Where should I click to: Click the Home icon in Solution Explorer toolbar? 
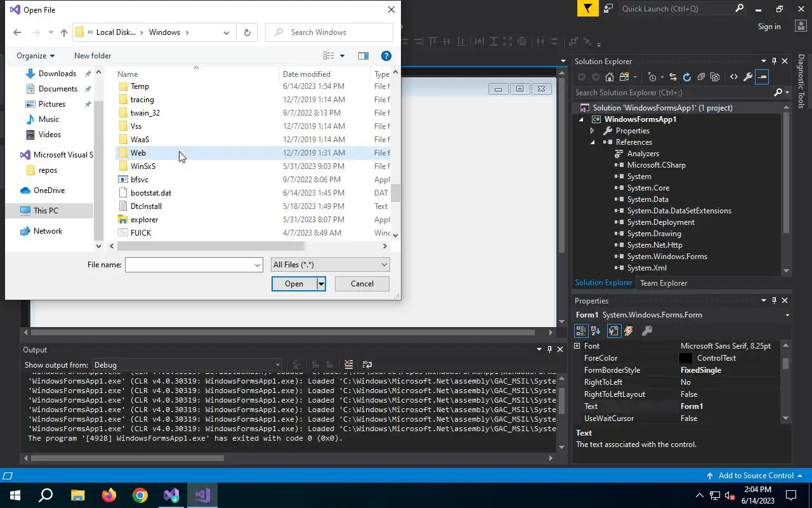pos(610,77)
